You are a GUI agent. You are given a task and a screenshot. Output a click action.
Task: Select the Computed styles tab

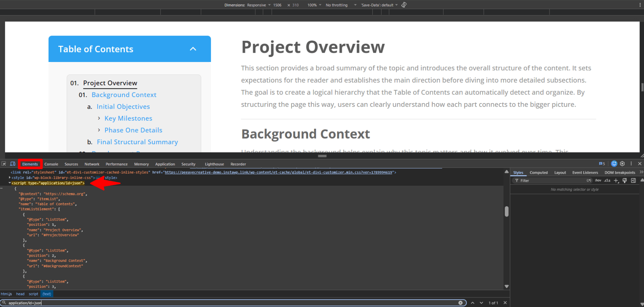(538, 173)
